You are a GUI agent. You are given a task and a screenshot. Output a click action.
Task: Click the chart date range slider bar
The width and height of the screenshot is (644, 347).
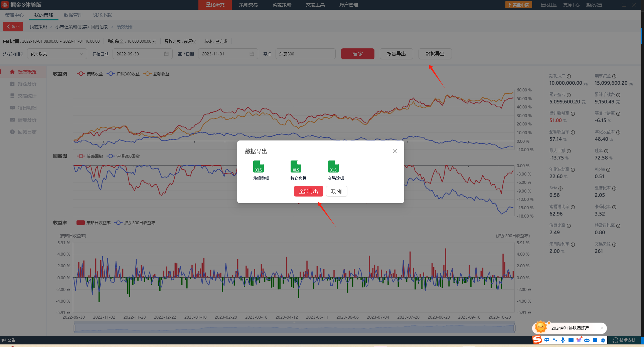pos(294,328)
